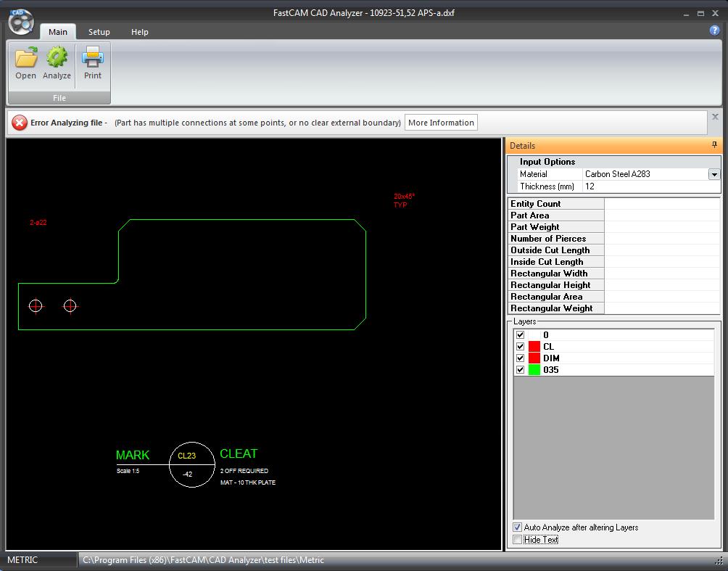The image size is (728, 571).
Task: Uncheck the CL layer checkbox
Action: [520, 346]
